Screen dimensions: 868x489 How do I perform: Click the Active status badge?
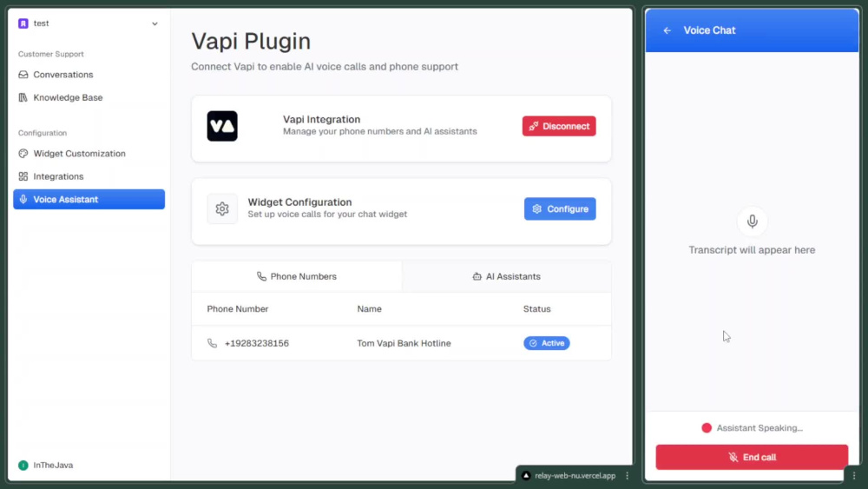point(546,343)
